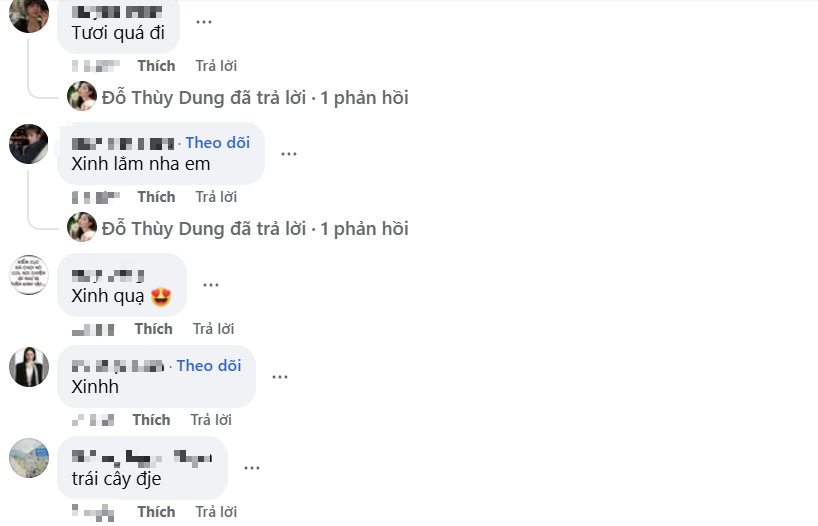
Task: Click avatar of "trái cây đje" commenter
Action: 29,458
